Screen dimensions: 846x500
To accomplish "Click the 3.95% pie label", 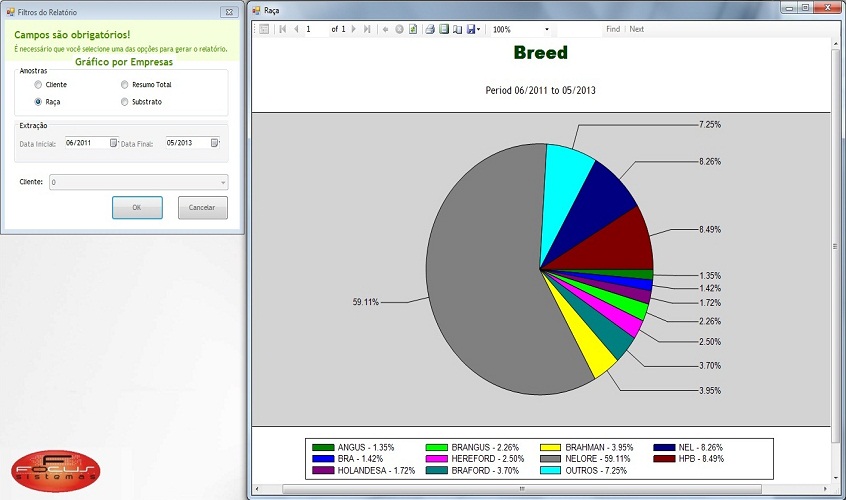I will 710,391.
